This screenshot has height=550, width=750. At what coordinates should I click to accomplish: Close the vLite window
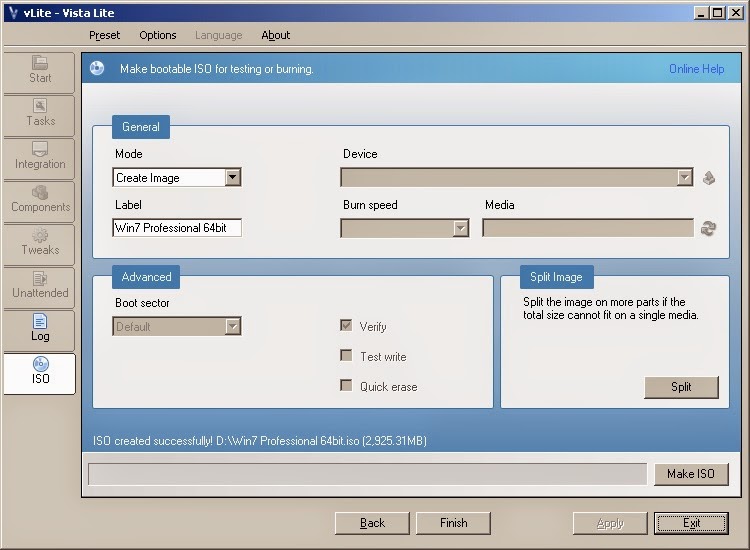coord(736,13)
